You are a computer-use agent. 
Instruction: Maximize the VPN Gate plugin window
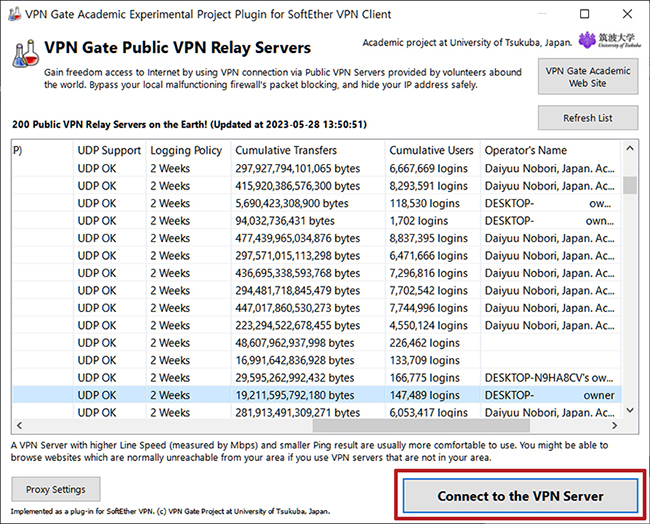(x=585, y=14)
